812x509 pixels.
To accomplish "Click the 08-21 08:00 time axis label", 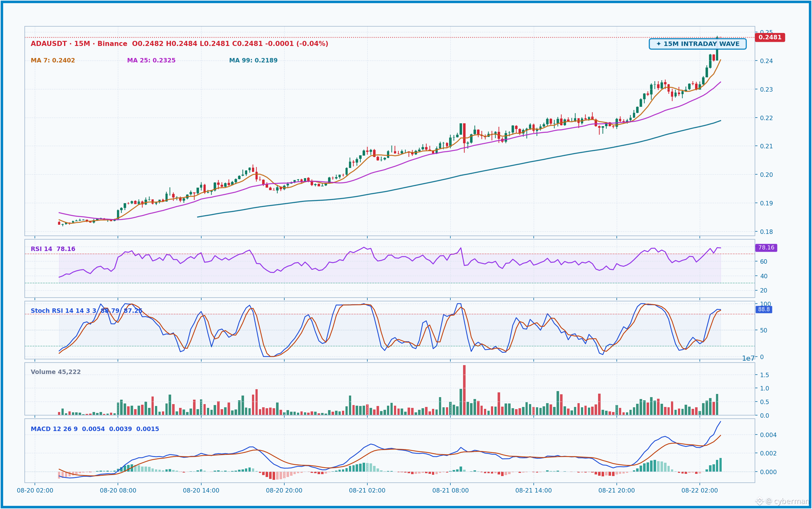I will click(450, 491).
